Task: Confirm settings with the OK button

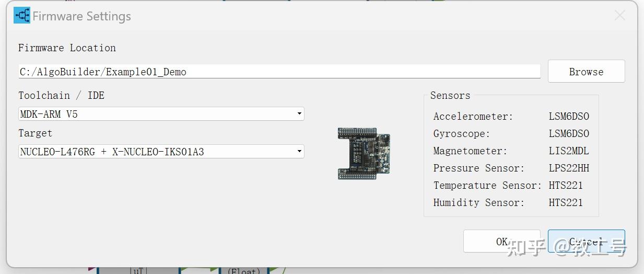Action: click(501, 241)
